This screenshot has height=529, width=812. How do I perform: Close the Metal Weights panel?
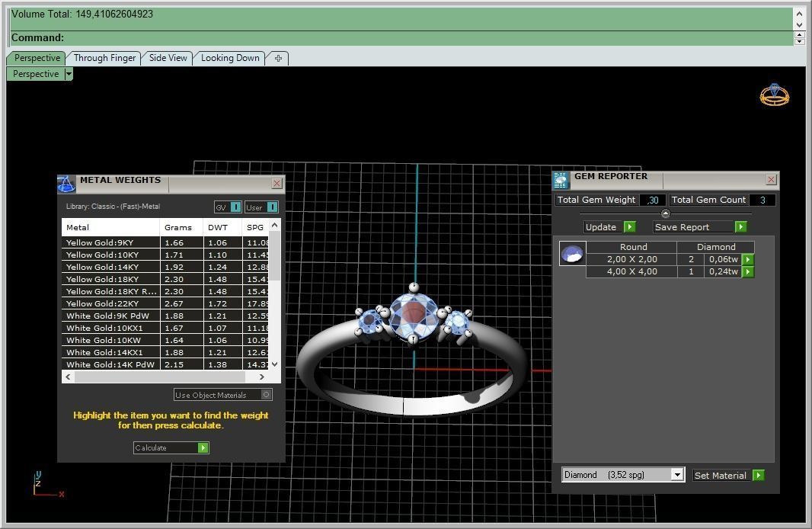pos(277,184)
